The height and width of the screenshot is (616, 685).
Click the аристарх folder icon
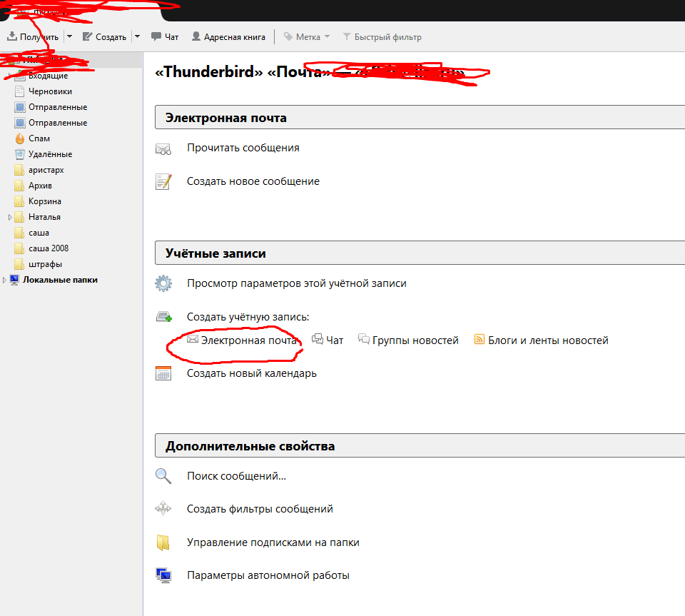point(19,170)
